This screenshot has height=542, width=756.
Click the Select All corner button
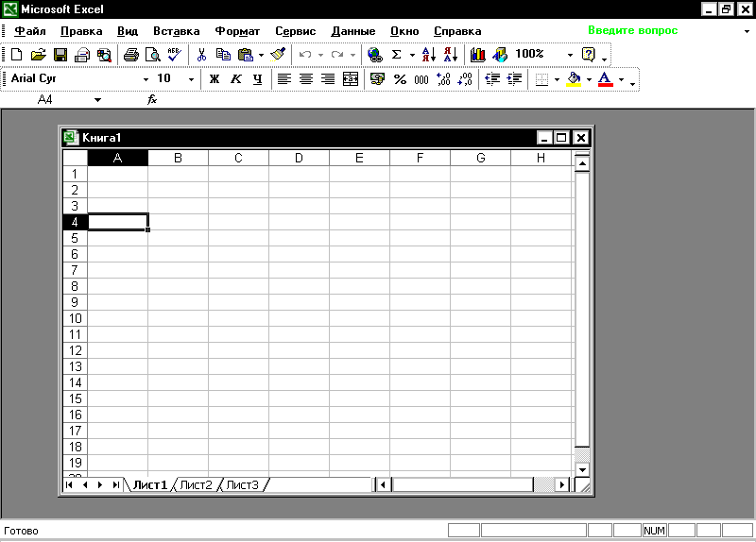[x=76, y=158]
